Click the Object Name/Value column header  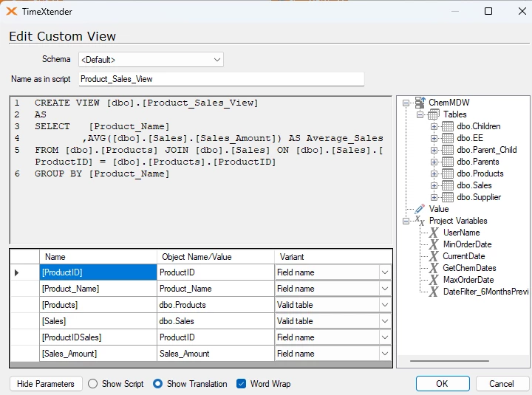click(x=216, y=257)
